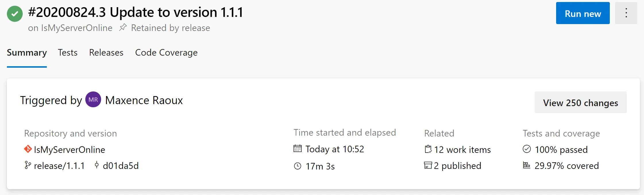Switch to the Tests tab
Image resolution: width=644 pixels, height=195 pixels.
[68, 52]
